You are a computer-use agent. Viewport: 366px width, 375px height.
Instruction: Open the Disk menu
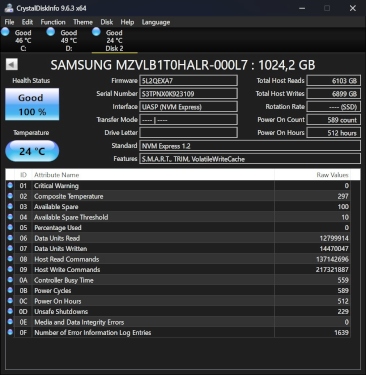click(107, 22)
